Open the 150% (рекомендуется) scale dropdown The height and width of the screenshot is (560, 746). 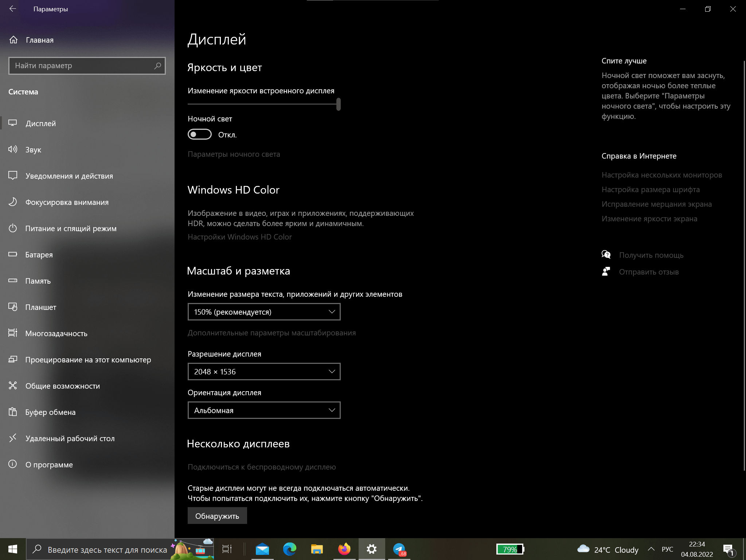[x=264, y=312]
